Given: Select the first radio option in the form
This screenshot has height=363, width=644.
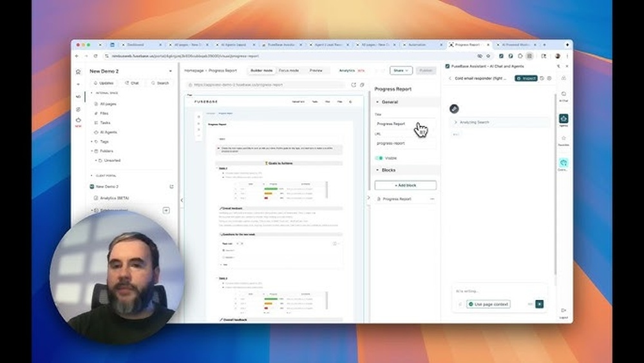Looking at the screenshot, I should coord(223,250).
